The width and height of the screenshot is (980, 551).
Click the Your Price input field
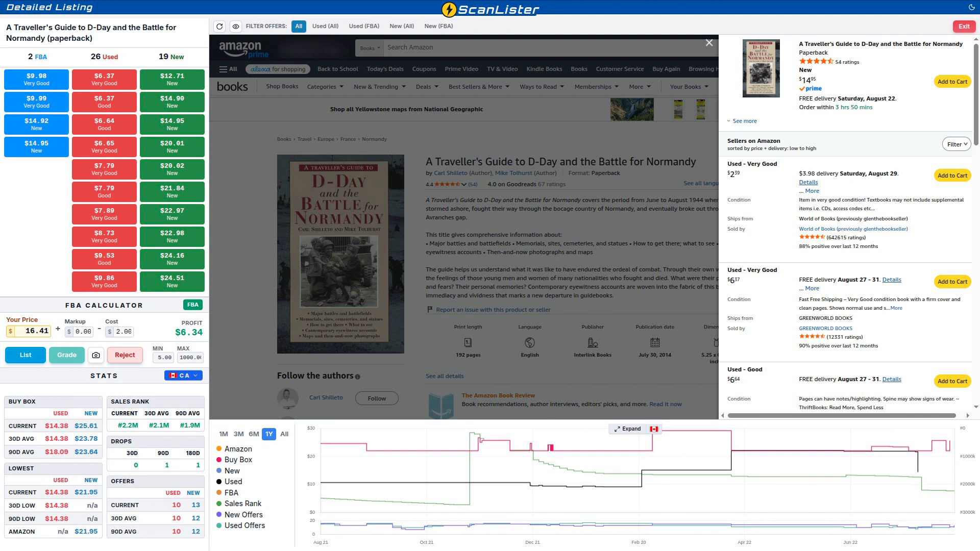coord(29,331)
